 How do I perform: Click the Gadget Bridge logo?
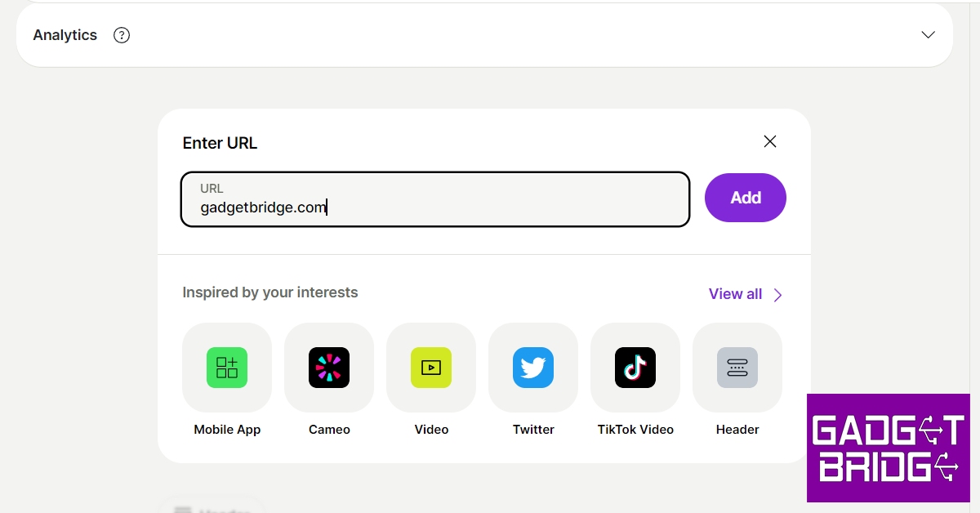(887, 448)
